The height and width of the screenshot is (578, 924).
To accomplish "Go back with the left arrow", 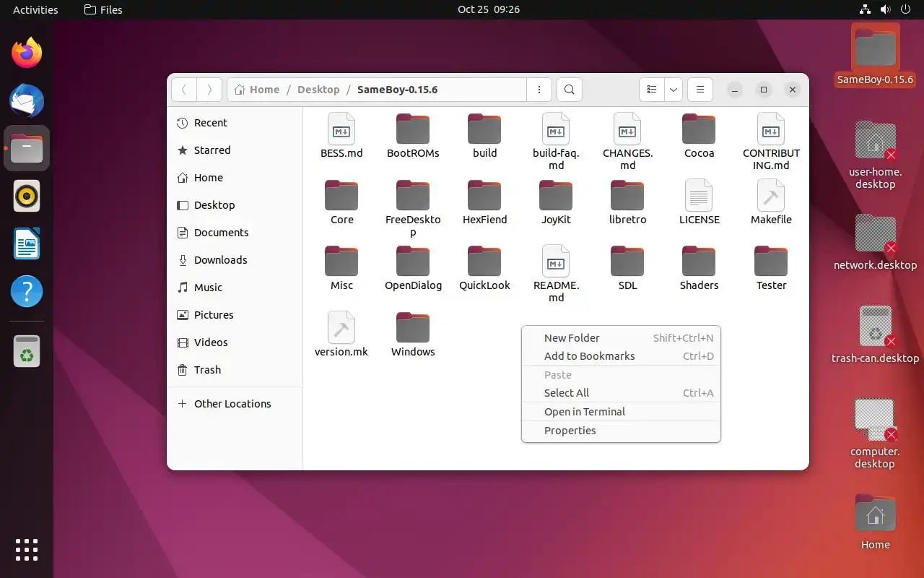I will (184, 90).
